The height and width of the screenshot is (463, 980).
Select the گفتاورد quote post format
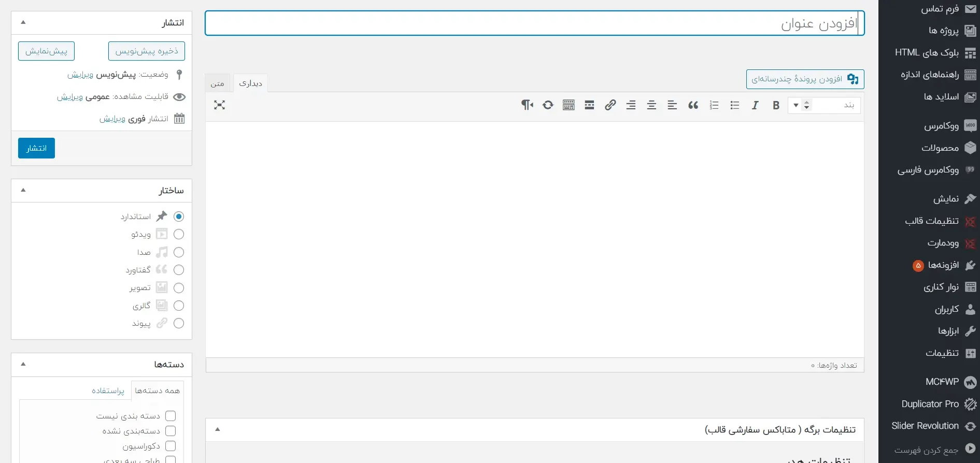point(179,270)
